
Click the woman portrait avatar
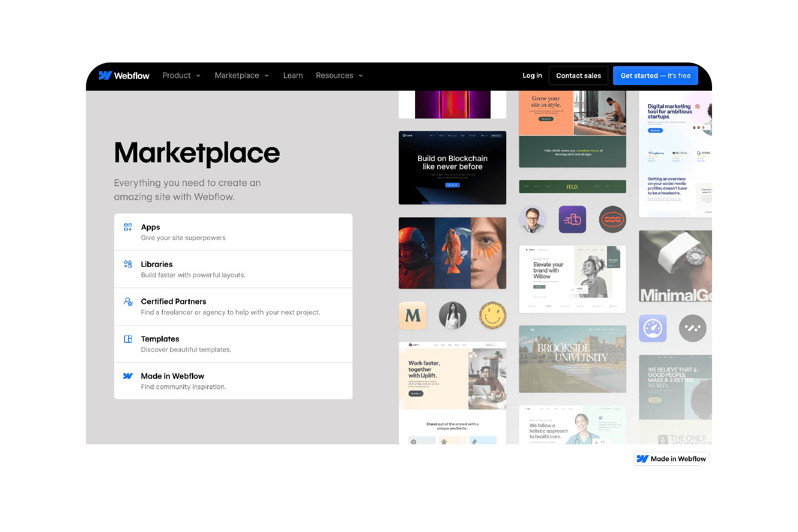click(x=453, y=315)
